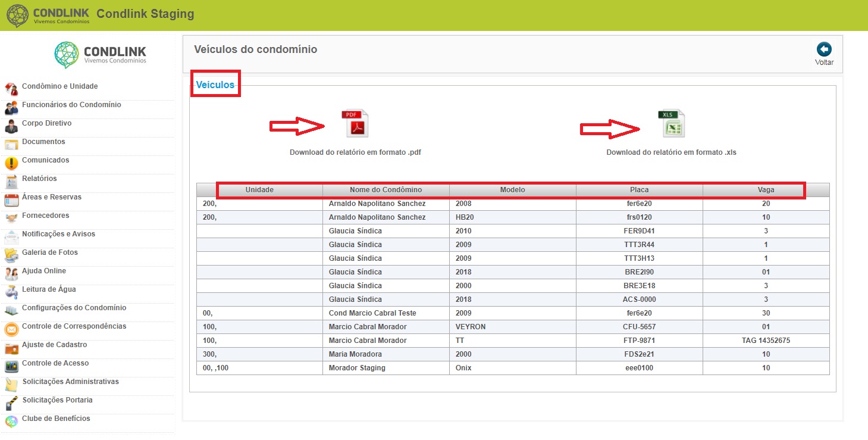Click the Voltar back arrow icon
Image resolution: width=868 pixels, height=440 pixels.
click(x=824, y=49)
